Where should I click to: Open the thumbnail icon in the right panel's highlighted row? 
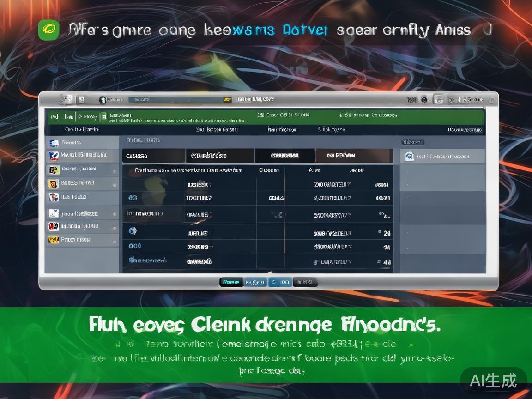[409, 157]
